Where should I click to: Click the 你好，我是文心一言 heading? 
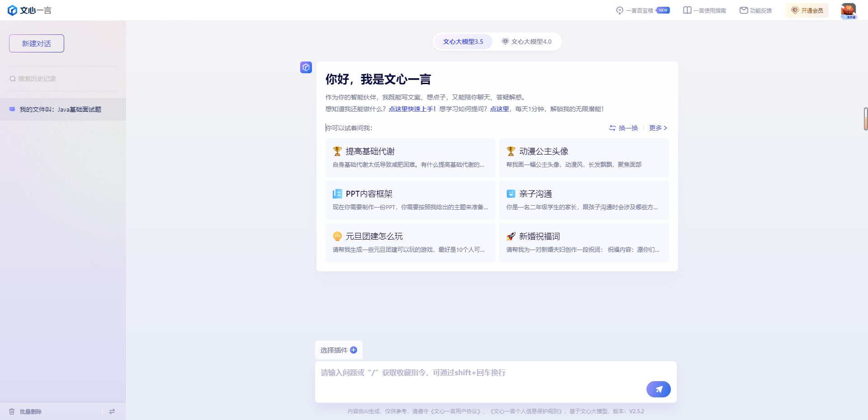pyautogui.click(x=378, y=80)
